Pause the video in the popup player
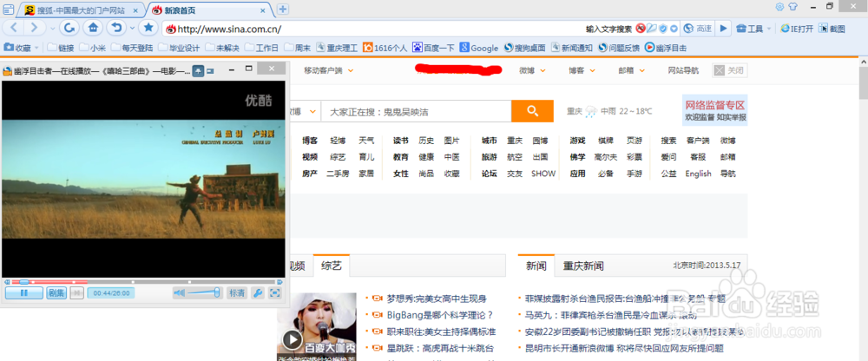The height and width of the screenshot is (361, 868). 23,293
